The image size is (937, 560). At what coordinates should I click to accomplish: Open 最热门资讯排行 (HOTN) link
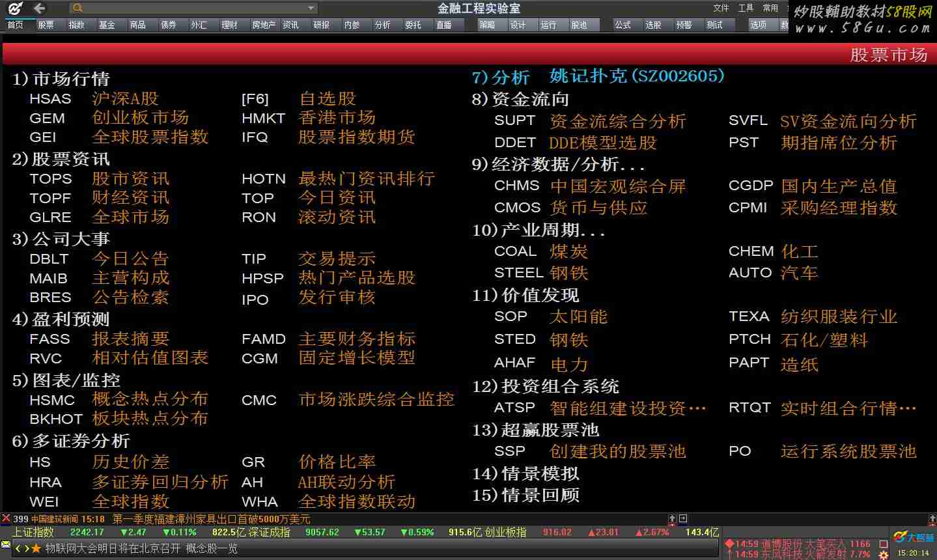(367, 178)
